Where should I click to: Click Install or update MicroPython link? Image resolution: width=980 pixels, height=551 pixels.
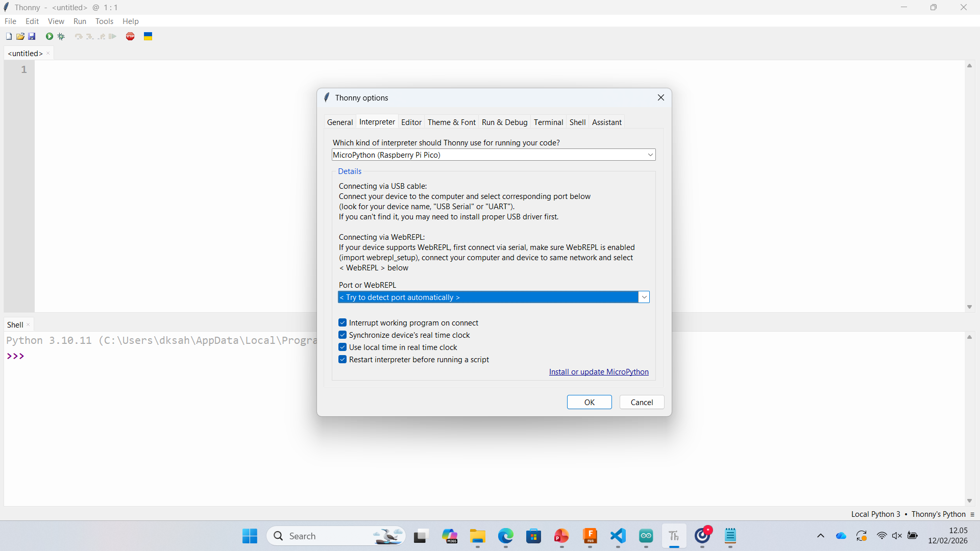pyautogui.click(x=599, y=372)
